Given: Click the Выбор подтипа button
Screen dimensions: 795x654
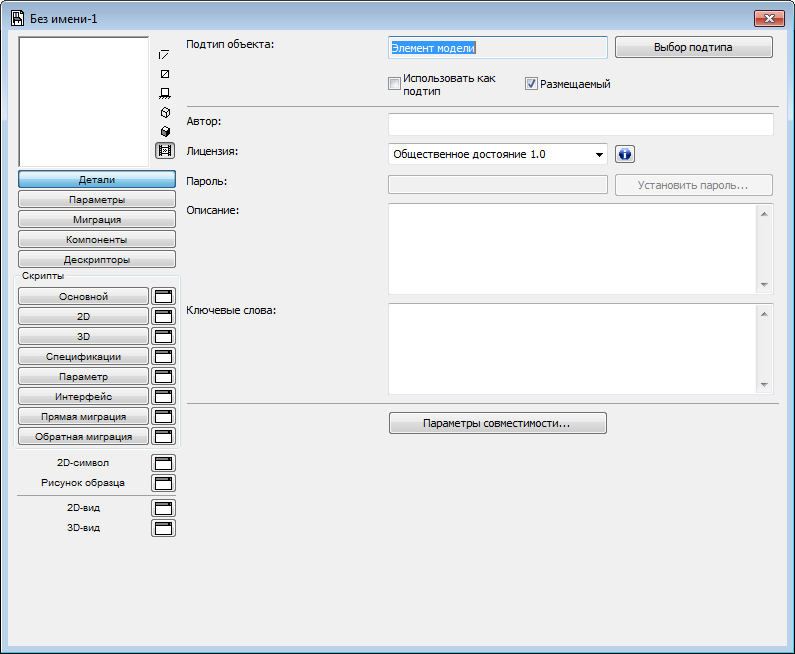Looking at the screenshot, I should 694,47.
